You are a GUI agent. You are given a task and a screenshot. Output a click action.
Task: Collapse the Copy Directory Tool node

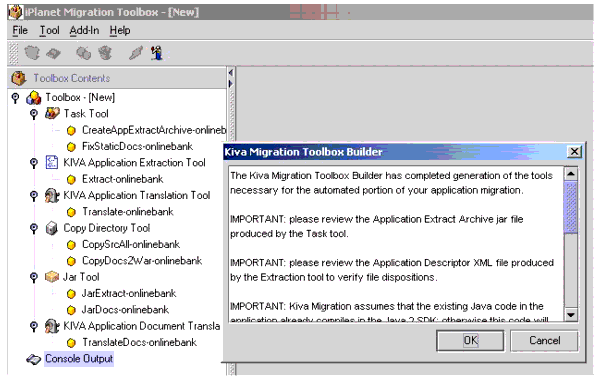34,228
